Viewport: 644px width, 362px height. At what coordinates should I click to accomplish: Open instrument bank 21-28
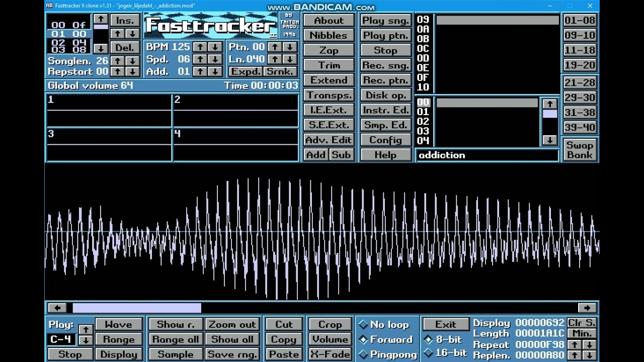[580, 82]
